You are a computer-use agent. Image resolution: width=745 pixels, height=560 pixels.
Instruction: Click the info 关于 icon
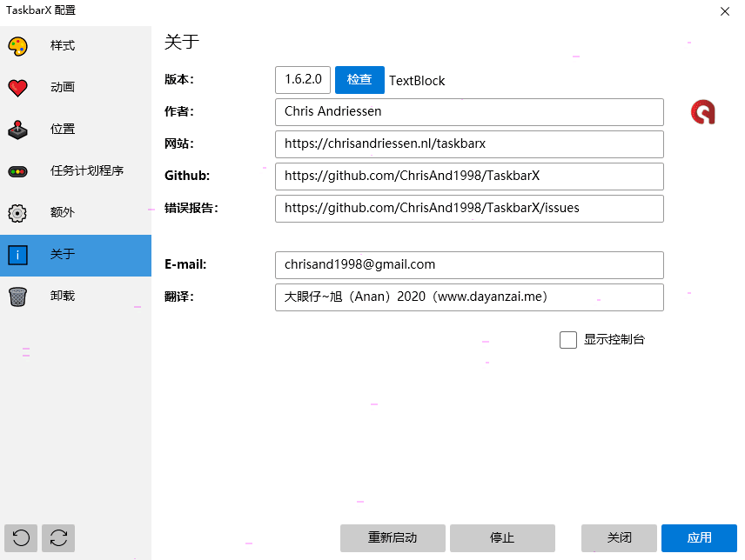click(x=17, y=255)
